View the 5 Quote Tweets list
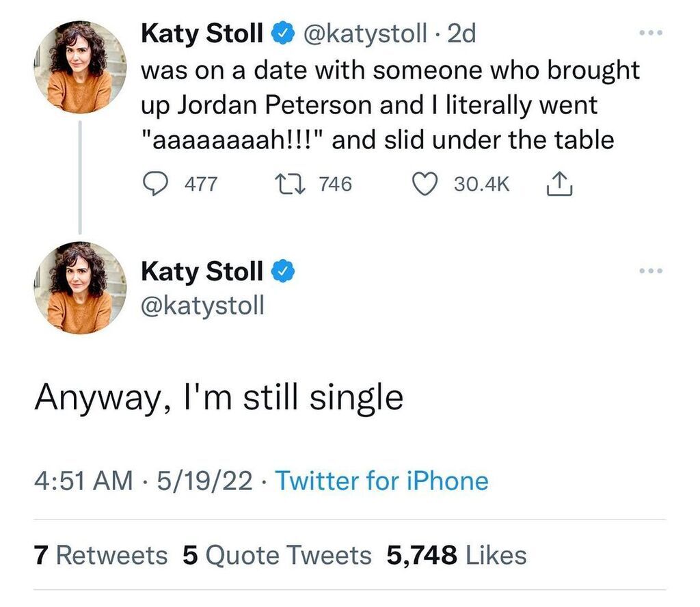The image size is (700, 607). coord(277,555)
